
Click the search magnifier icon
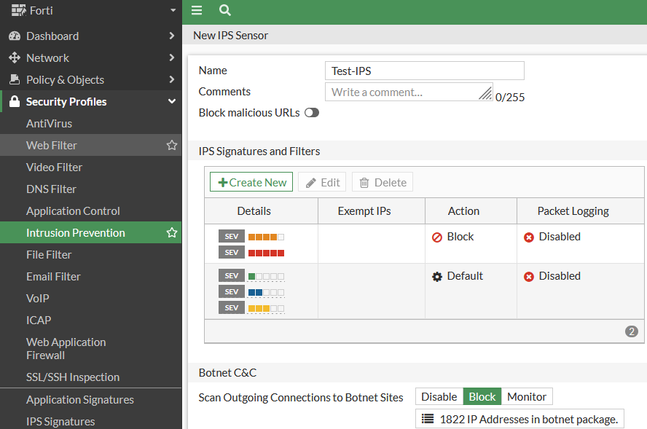tap(225, 10)
